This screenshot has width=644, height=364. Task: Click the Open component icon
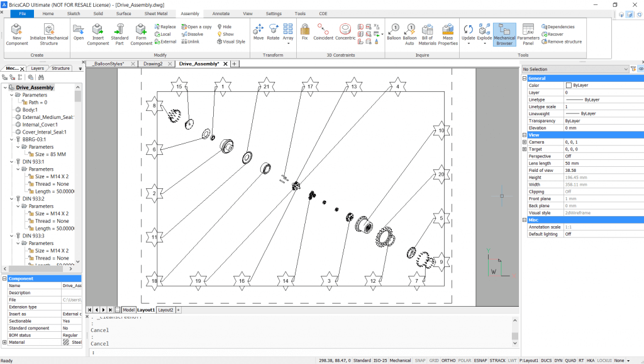click(x=79, y=33)
